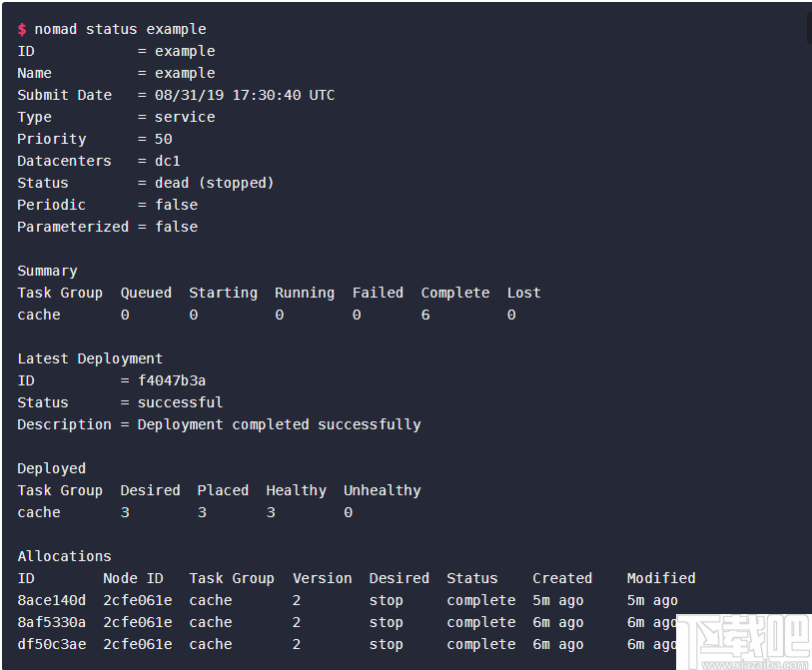Viewport: 812px width, 670px height.
Task: Click the watermark logo in the corner
Action: (x=744, y=641)
